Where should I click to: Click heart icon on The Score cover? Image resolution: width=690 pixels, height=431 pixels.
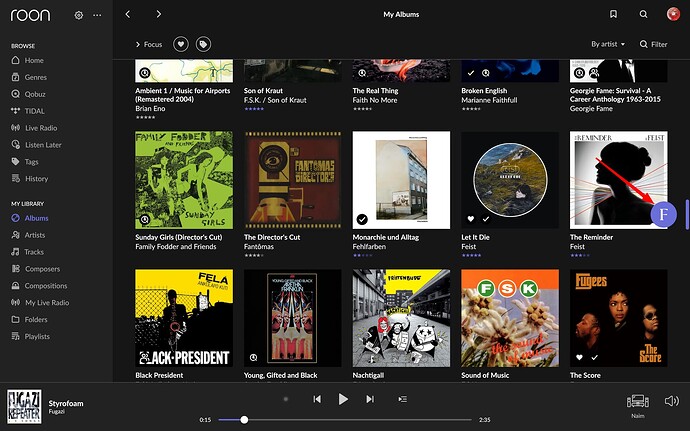[x=579, y=357]
